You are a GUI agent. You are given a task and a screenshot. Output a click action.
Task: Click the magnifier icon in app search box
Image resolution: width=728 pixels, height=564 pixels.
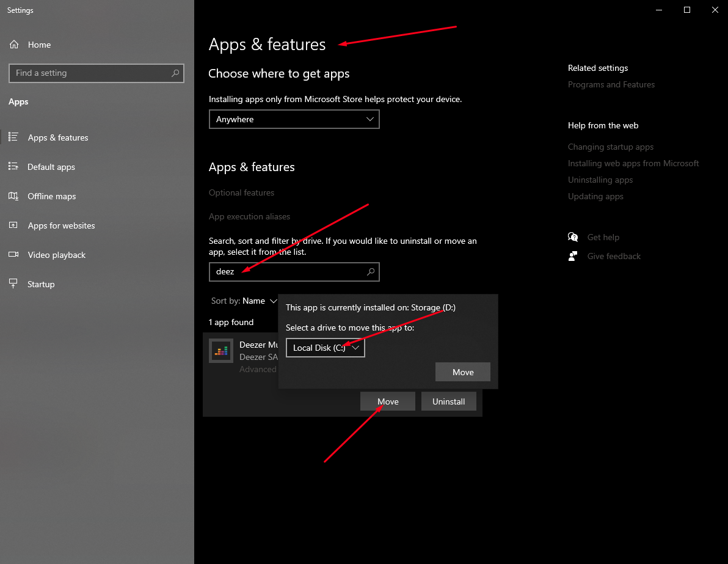click(371, 272)
